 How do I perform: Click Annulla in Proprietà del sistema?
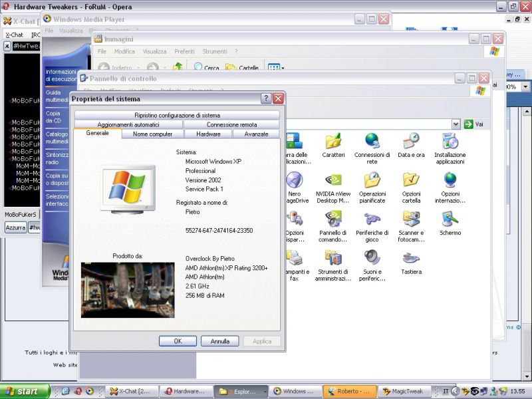220,341
